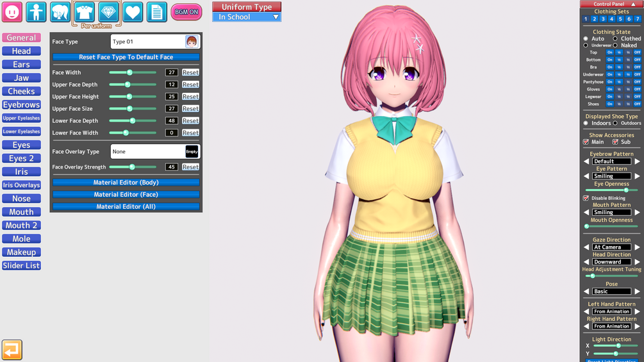
Task: Open the In School uniform type dropdown
Action: (x=247, y=17)
